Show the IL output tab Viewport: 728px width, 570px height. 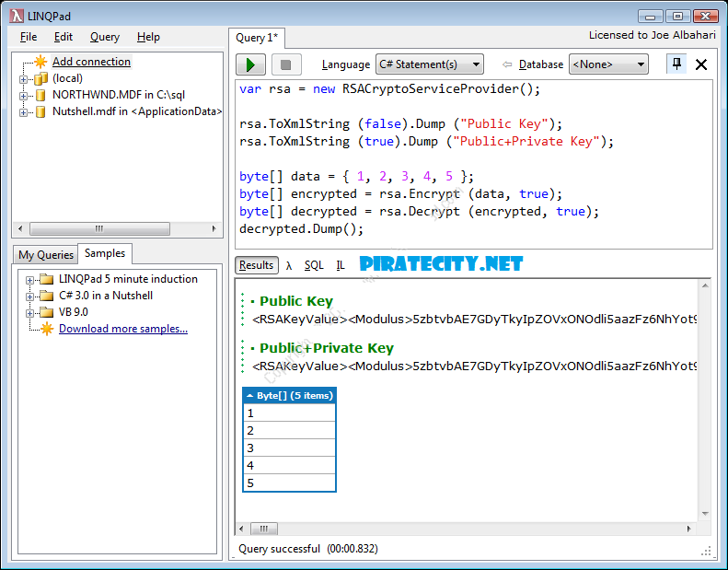click(341, 265)
